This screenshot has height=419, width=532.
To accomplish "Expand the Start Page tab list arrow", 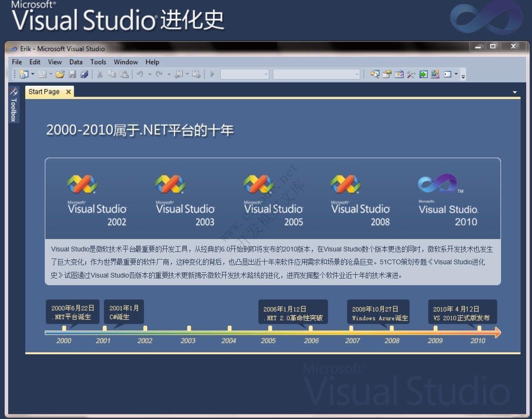I will [514, 92].
